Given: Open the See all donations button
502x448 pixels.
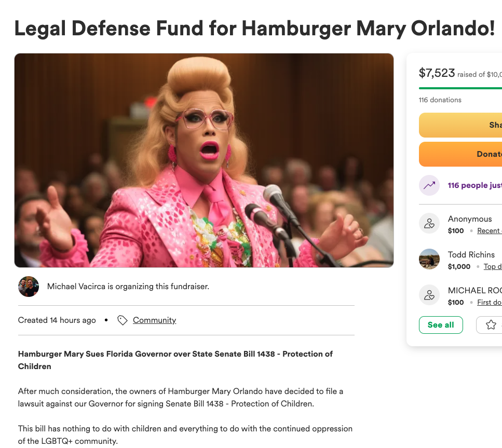Looking at the screenshot, I should 441,325.
